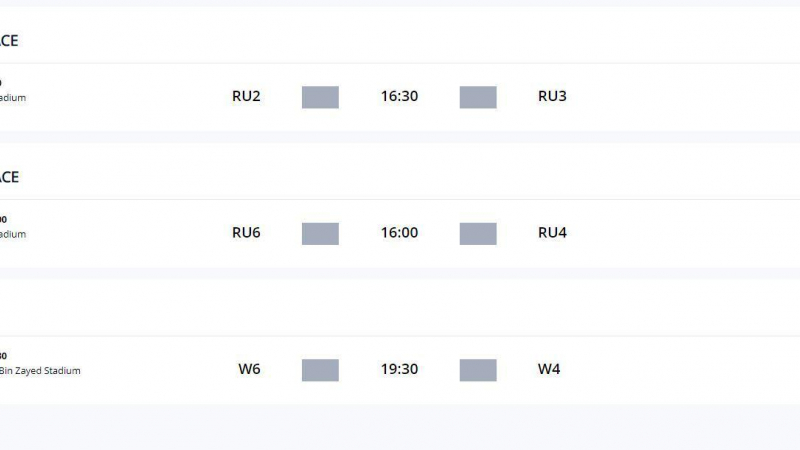Click the stadium text in RU6 match row
The width and height of the screenshot is (800, 450).
pyautogui.click(x=13, y=234)
